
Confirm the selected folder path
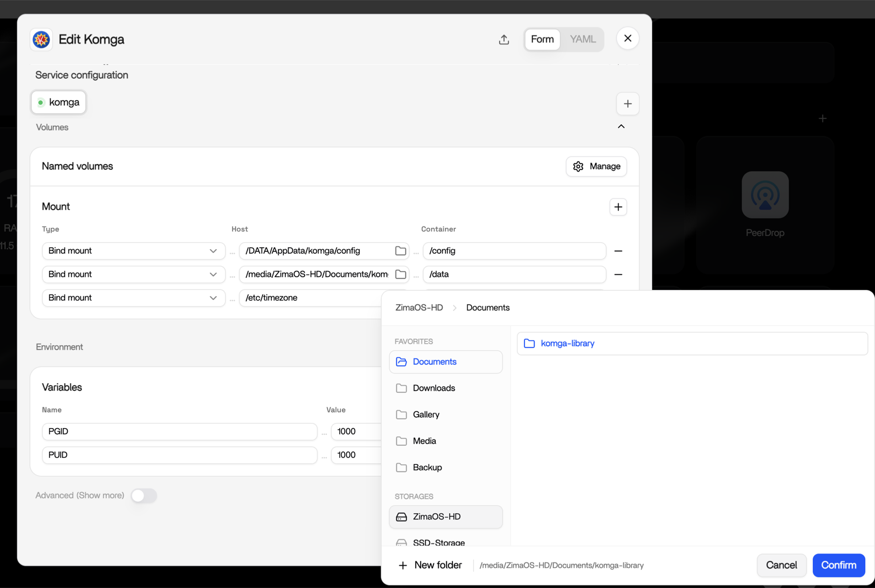(839, 566)
